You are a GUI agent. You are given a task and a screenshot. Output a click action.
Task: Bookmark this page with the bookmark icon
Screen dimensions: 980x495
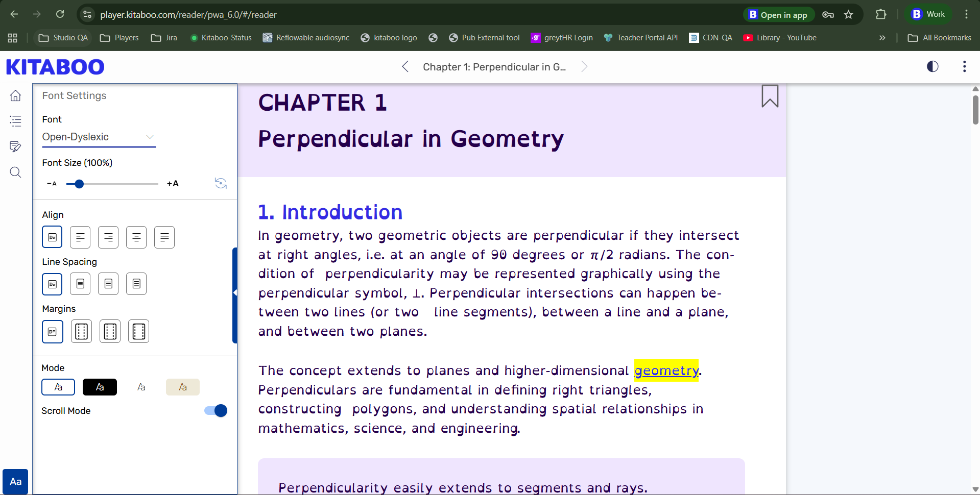(770, 96)
